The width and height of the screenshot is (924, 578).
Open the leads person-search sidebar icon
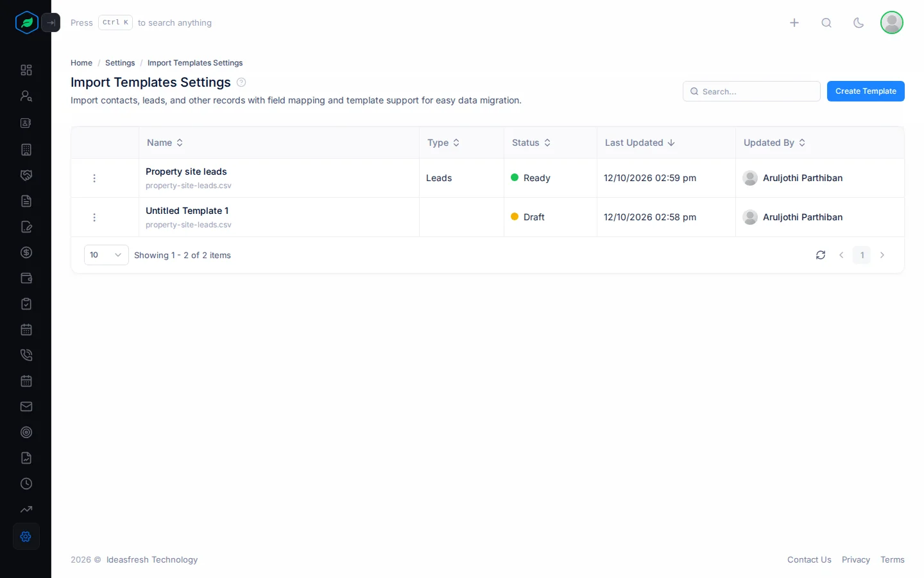tap(26, 96)
